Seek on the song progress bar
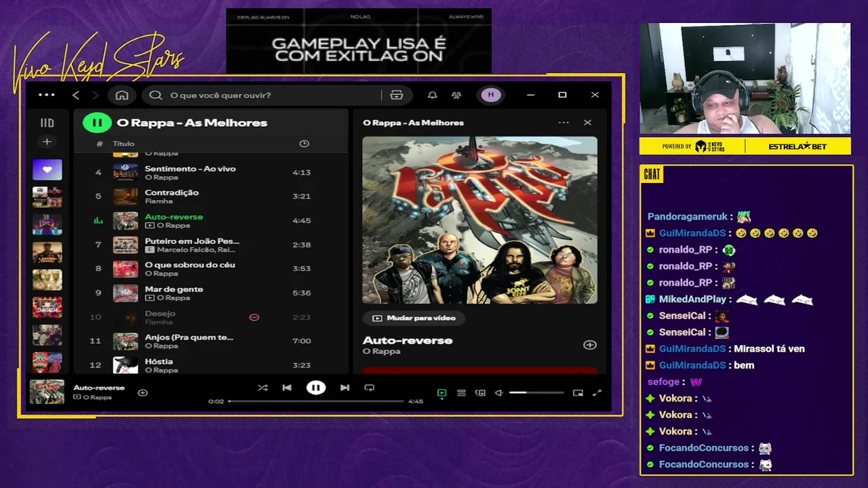This screenshot has width=868, height=488. (316, 401)
